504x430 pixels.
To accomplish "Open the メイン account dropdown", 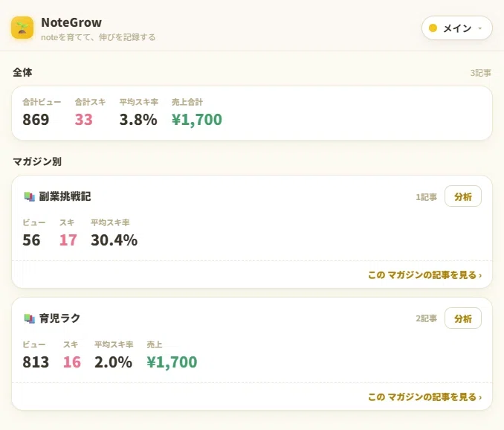I will click(456, 28).
